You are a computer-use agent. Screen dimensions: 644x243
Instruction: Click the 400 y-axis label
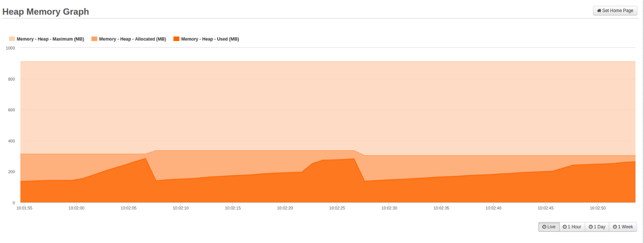tap(12, 141)
